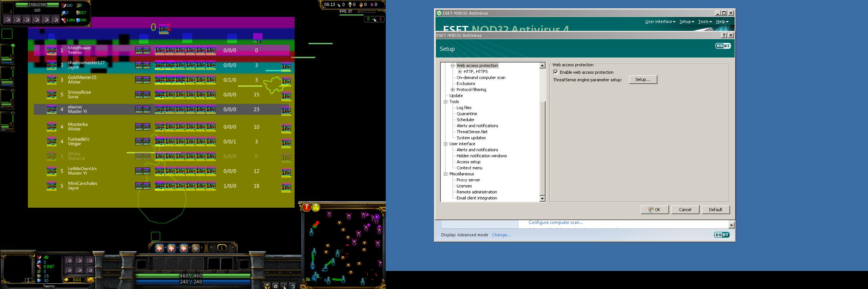Viewport: 868px width, 289px height.
Task: Select ThreatSense.Net in settings tree
Action: [x=472, y=132]
